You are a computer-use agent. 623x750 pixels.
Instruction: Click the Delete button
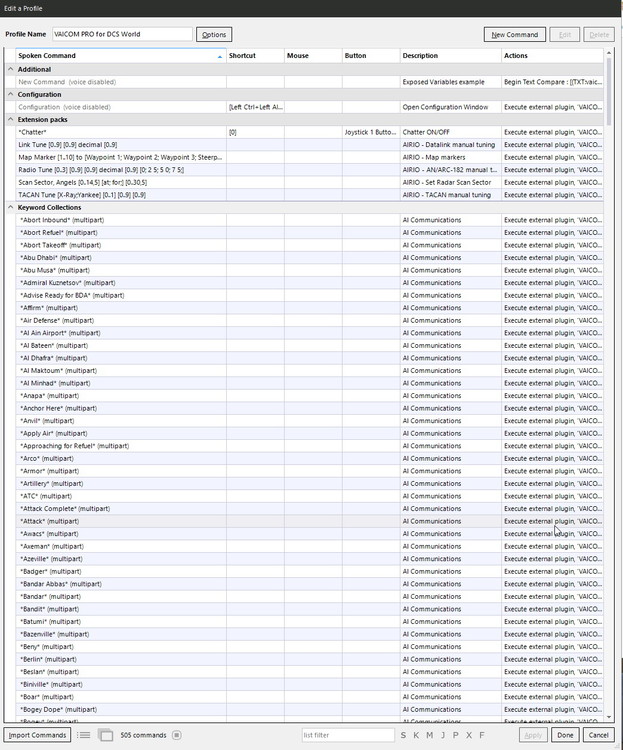599,34
